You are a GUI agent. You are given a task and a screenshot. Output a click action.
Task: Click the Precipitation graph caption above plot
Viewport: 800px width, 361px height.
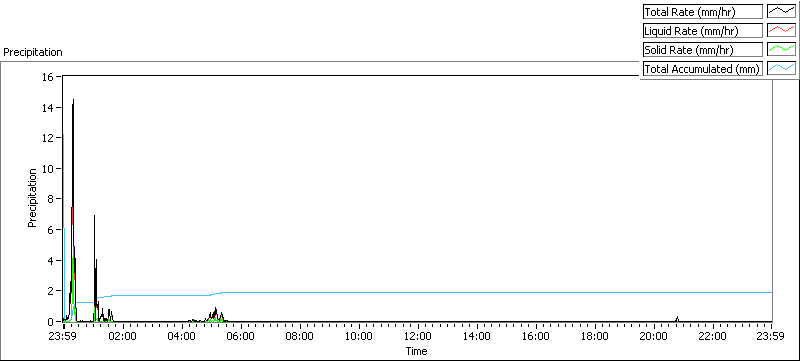point(33,52)
